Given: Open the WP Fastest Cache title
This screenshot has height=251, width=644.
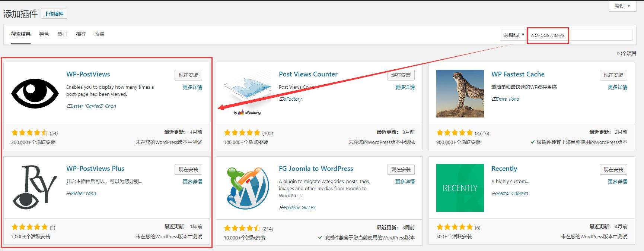Looking at the screenshot, I should 518,74.
